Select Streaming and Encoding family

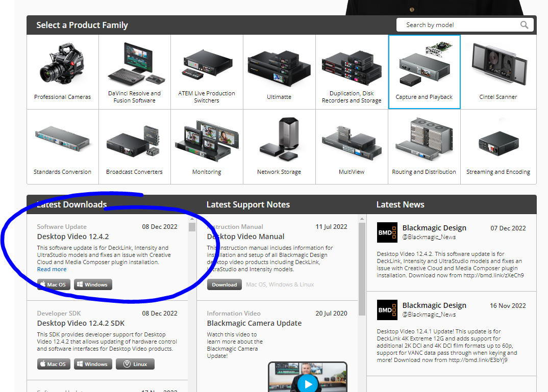[x=499, y=147]
